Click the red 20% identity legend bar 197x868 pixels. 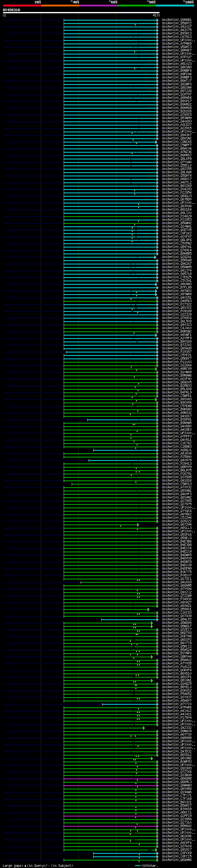[22, 6]
